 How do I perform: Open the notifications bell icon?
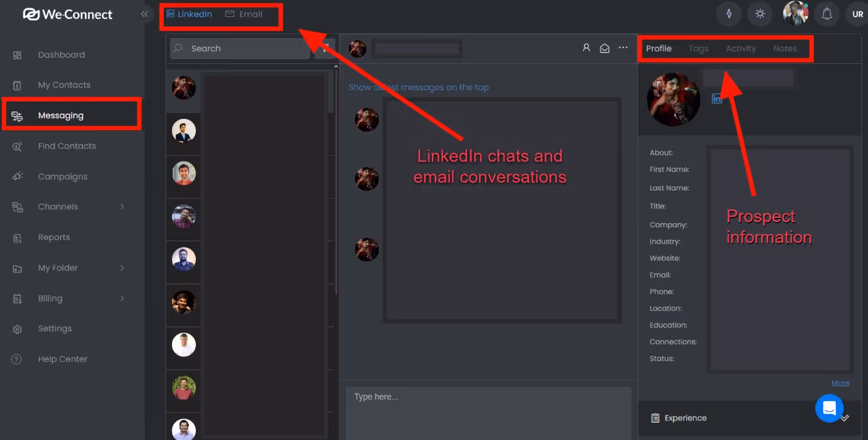pyautogui.click(x=827, y=14)
